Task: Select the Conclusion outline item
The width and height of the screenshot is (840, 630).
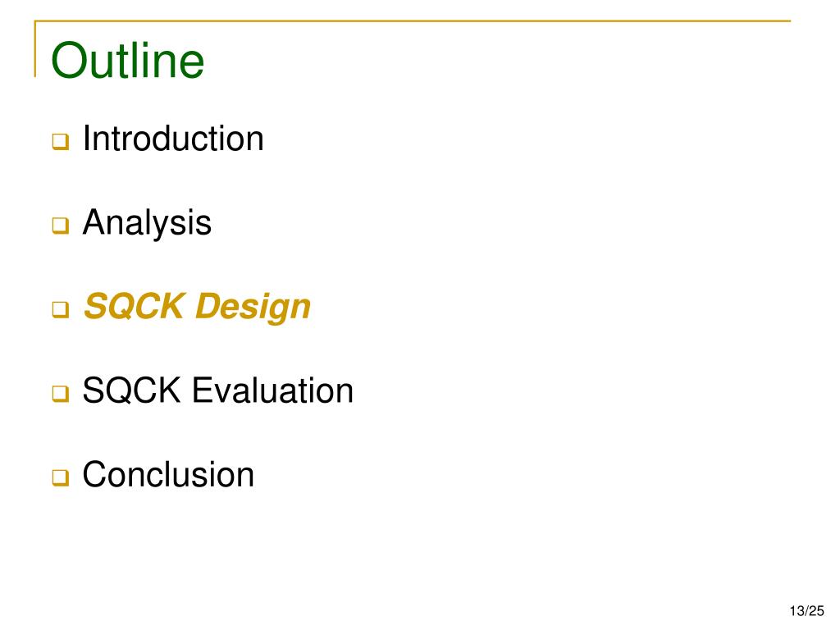Action: point(168,474)
